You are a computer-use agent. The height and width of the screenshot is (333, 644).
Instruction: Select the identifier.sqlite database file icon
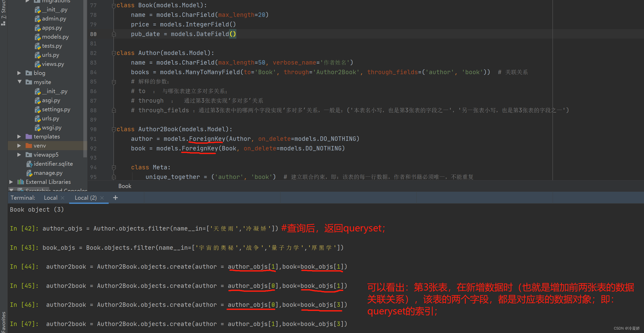(x=29, y=164)
